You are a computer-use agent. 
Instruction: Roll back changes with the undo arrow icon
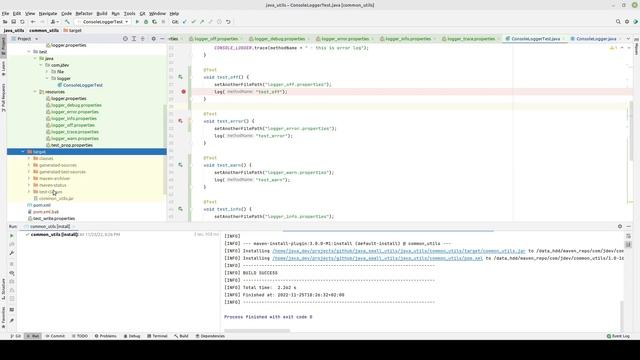coord(228,22)
